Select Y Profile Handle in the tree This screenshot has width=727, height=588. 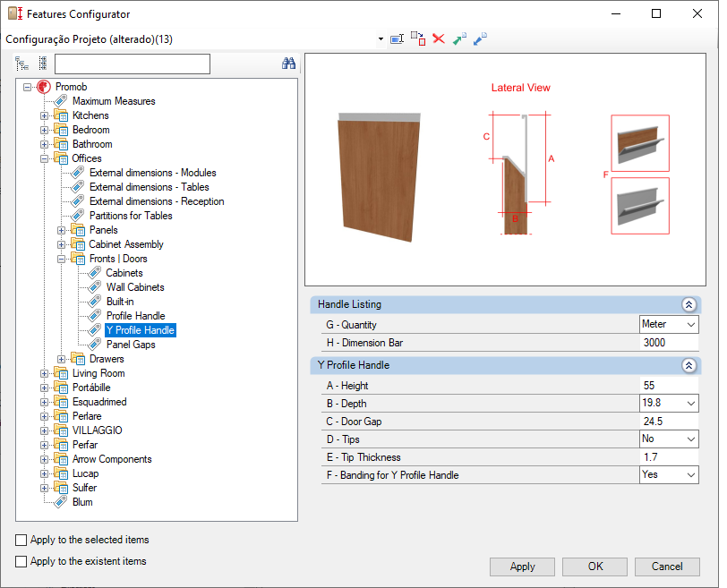click(141, 330)
